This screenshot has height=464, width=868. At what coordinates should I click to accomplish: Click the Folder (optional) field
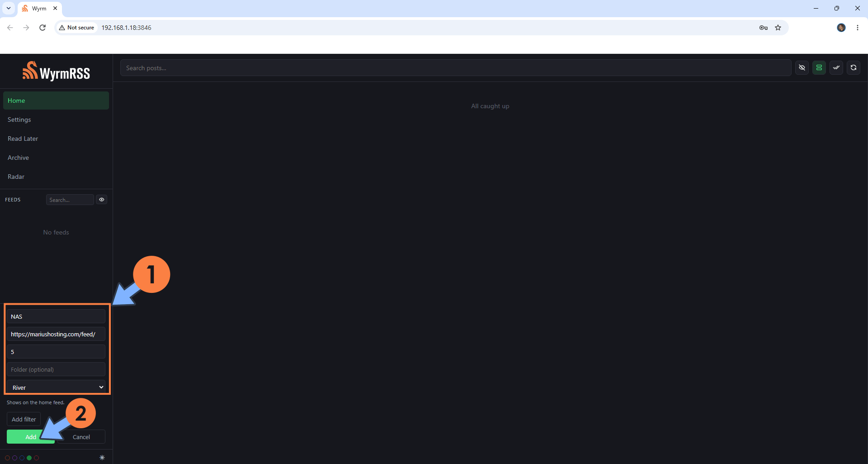point(56,369)
